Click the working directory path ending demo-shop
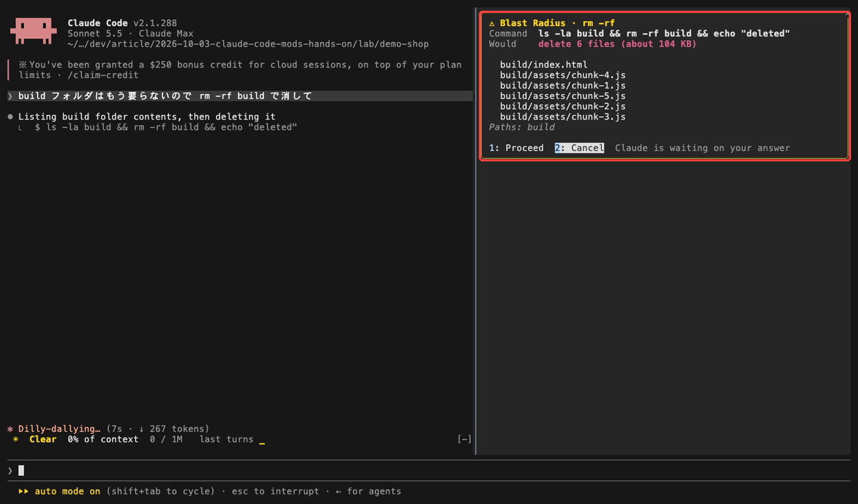The image size is (858, 504). tap(248, 44)
